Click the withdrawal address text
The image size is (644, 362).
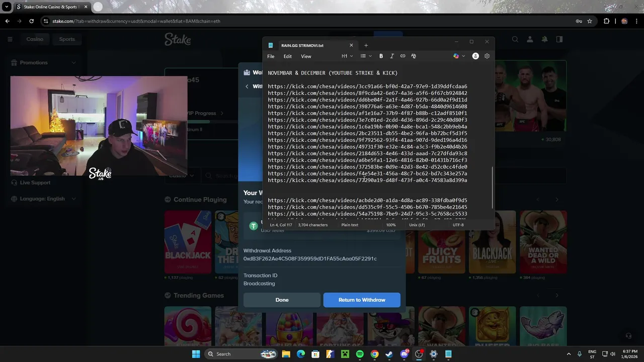pyautogui.click(x=310, y=258)
